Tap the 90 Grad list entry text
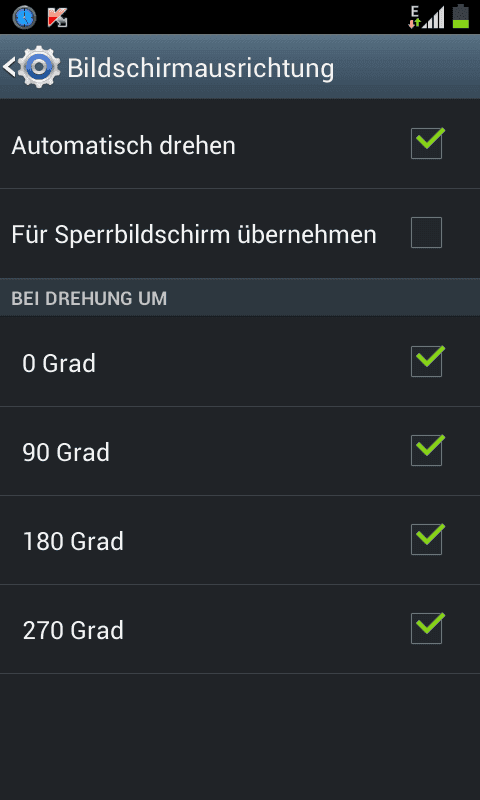This screenshot has height=800, width=480. [66, 453]
